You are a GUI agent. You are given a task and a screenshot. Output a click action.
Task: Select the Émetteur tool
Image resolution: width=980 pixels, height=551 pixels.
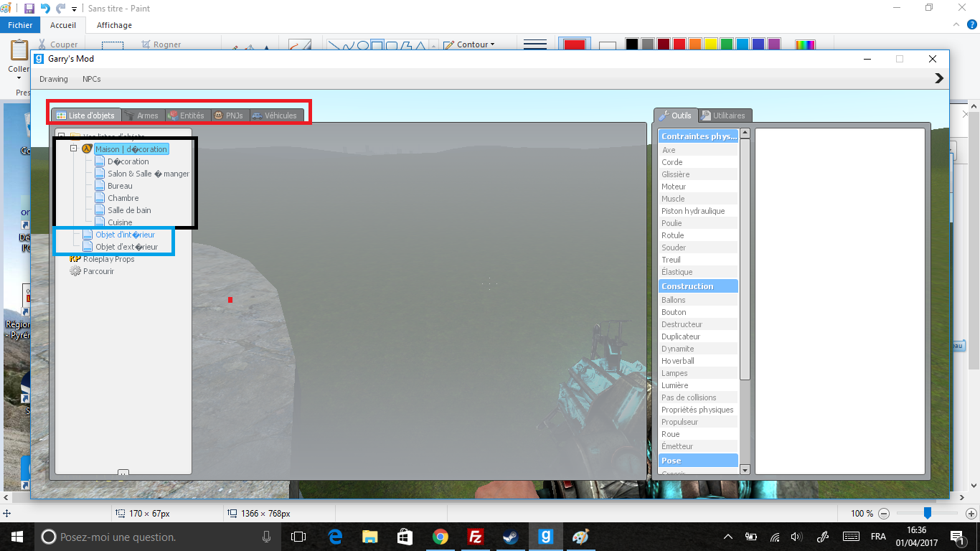[698, 446]
